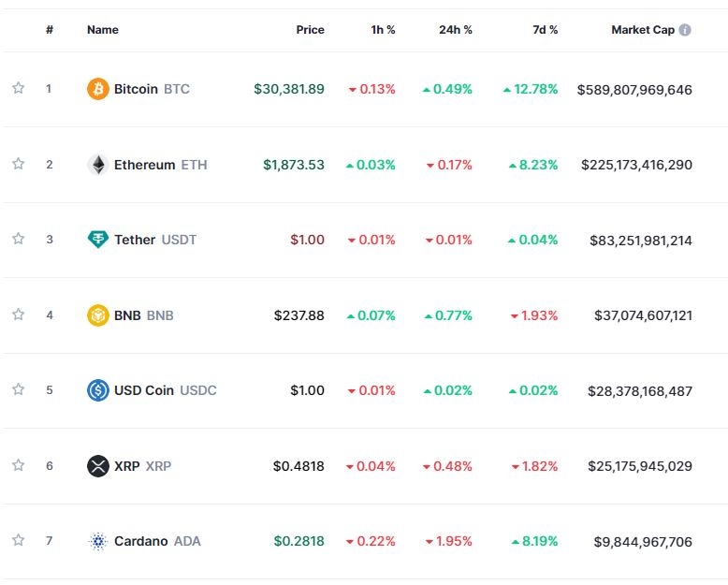This screenshot has width=728, height=585.
Task: Open the Bitcoin coin page link
Action: 136,89
